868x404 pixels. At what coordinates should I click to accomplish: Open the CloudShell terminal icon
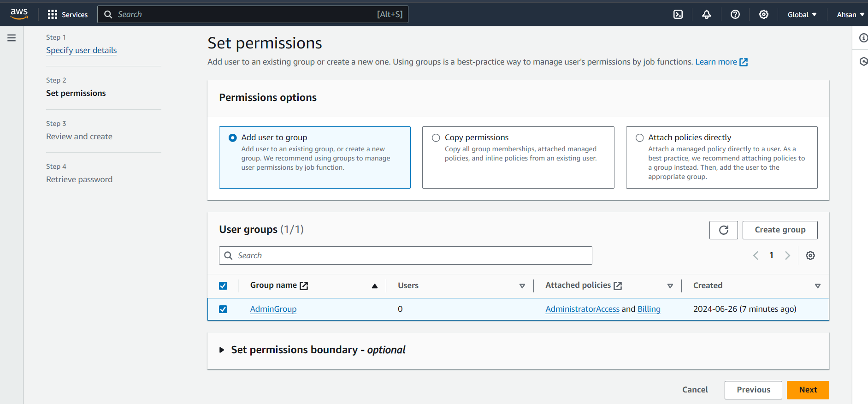(678, 14)
